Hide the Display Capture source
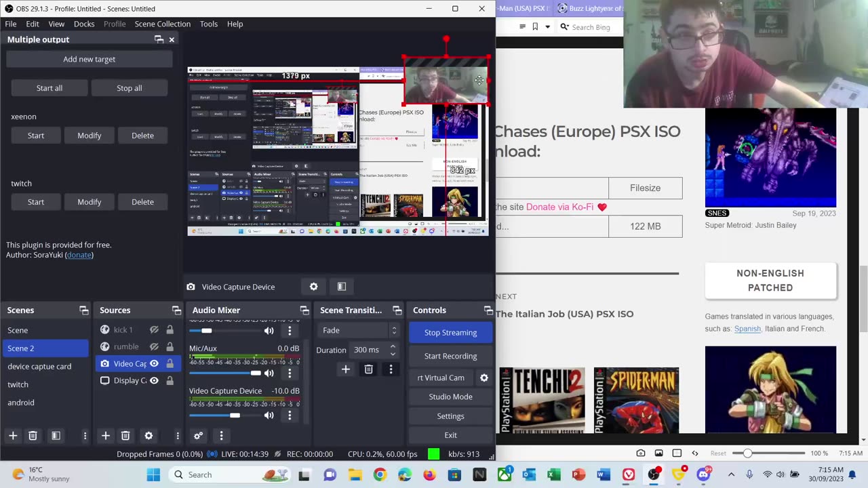The height and width of the screenshot is (488, 868). [x=154, y=380]
